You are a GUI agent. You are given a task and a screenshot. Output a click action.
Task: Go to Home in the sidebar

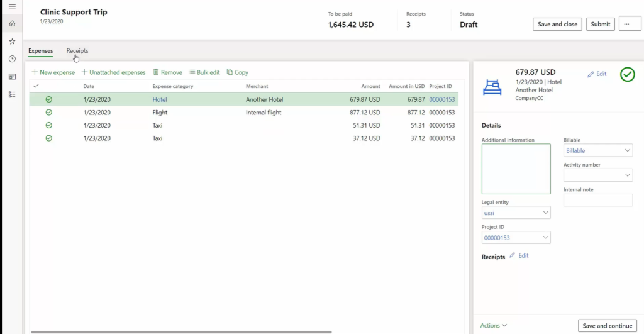[11, 24]
